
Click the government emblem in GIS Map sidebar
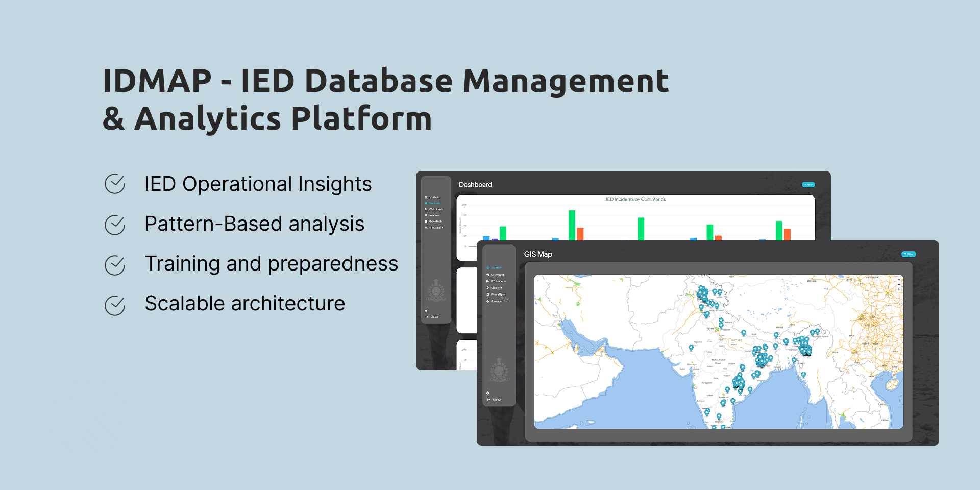click(499, 371)
